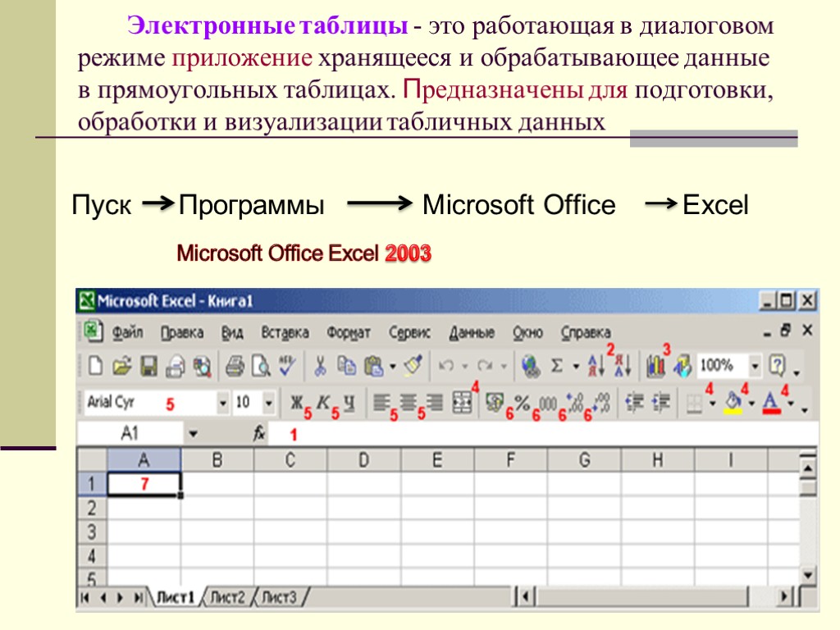
Task: Paste from clipboard icon
Action: (373, 367)
